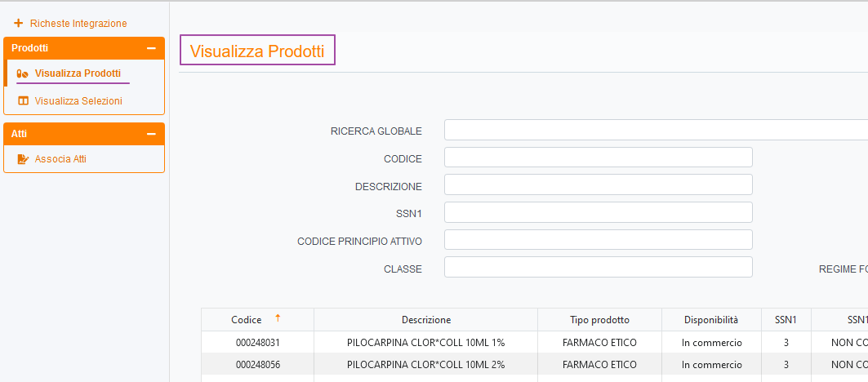Screen dimensions: 868x382
Task: Collapse the Atti panel using minus icon
Action: [151, 134]
